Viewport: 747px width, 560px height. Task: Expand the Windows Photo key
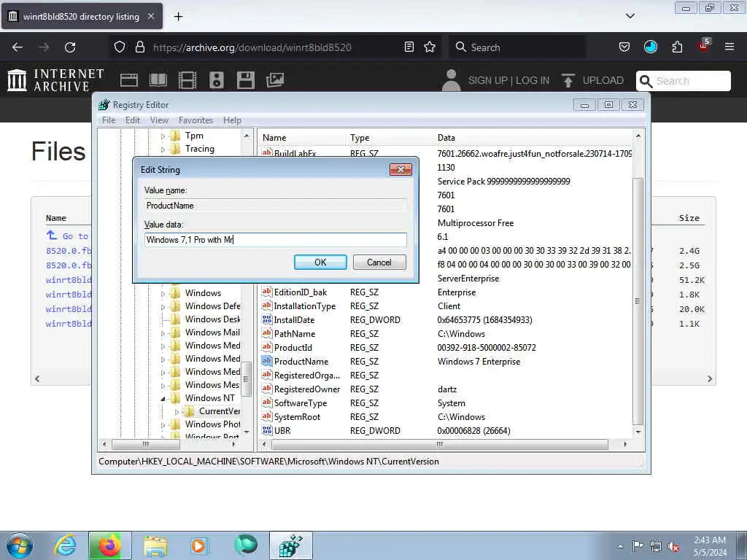coord(163,425)
